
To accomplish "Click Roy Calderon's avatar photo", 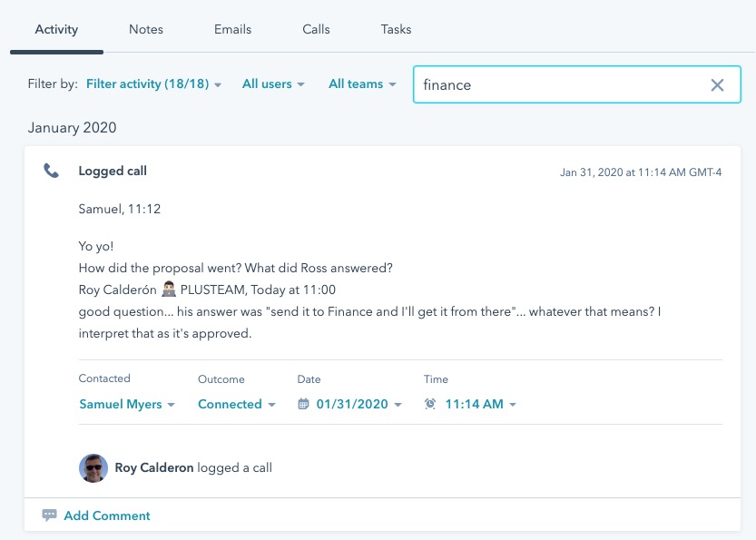I will click(93, 468).
